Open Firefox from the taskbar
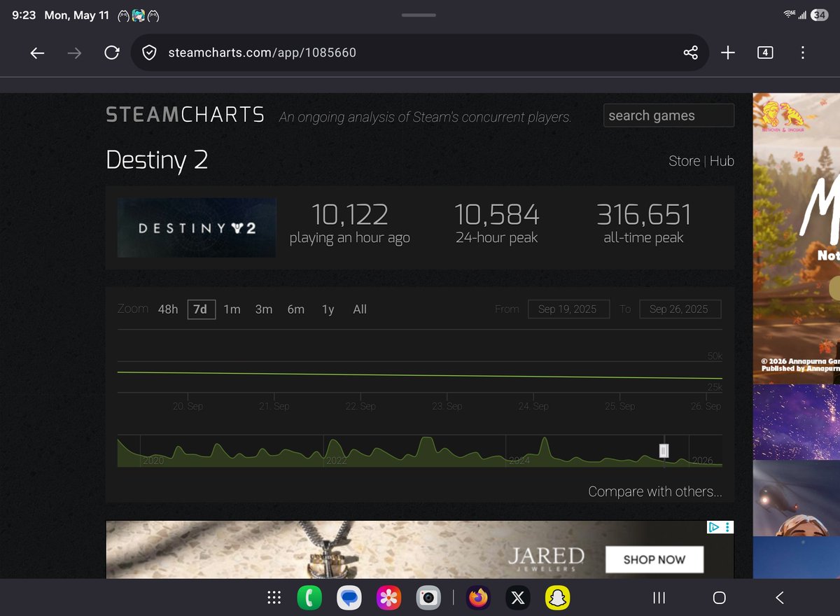The width and height of the screenshot is (840, 616). (x=479, y=598)
